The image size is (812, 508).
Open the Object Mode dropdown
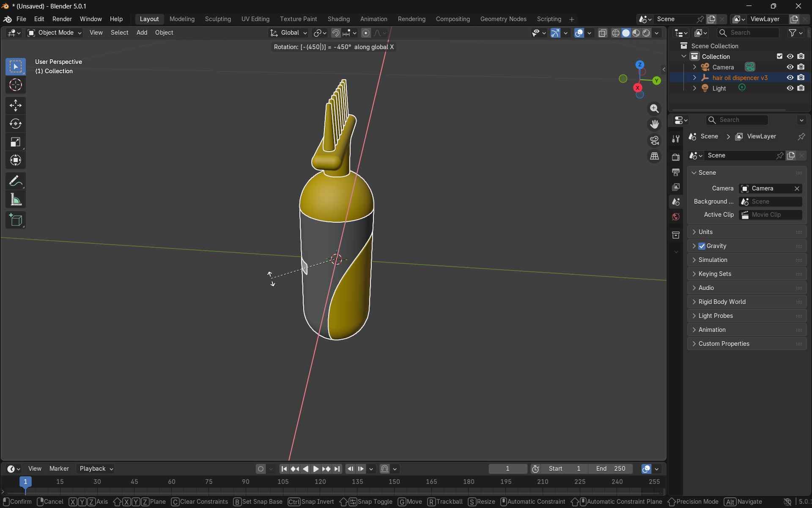point(55,33)
